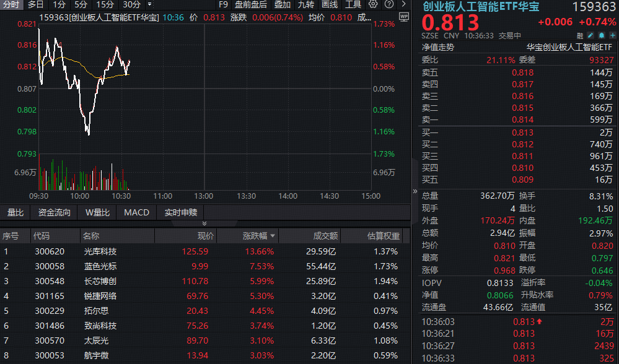
Task: Add the ETF to watchlist with the plus icon
Action: (611, 36)
